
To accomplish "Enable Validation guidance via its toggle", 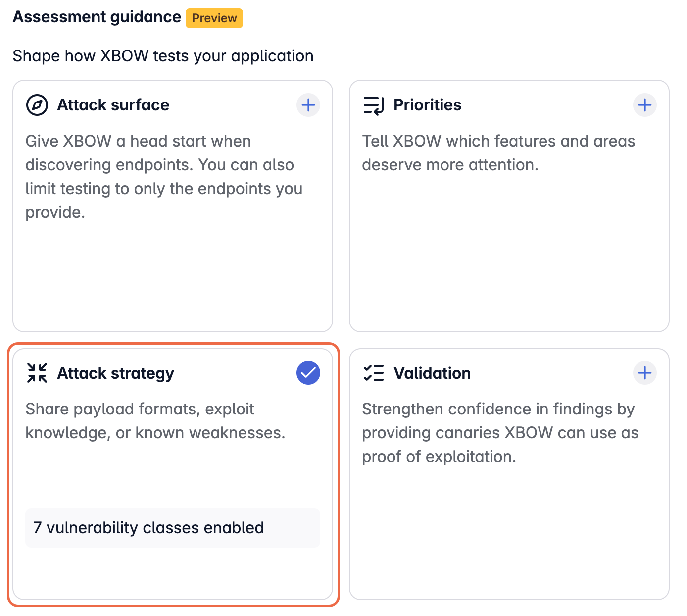I will click(x=644, y=373).
